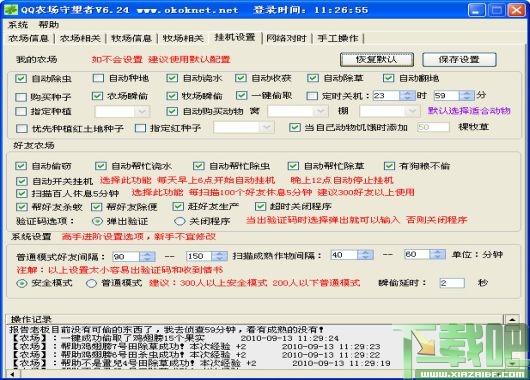The height and width of the screenshot is (380, 530).
Task: Select the 关闭程序 radio button
Action: coord(179,221)
